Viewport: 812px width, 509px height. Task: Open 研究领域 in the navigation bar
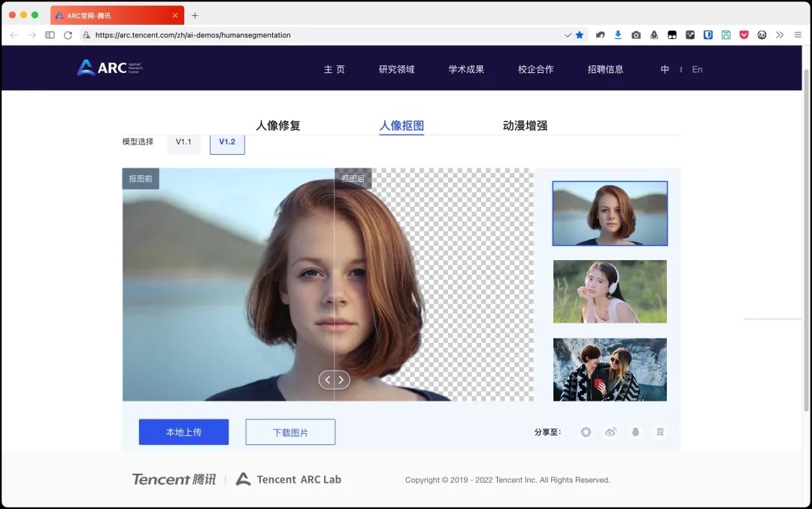(x=396, y=69)
